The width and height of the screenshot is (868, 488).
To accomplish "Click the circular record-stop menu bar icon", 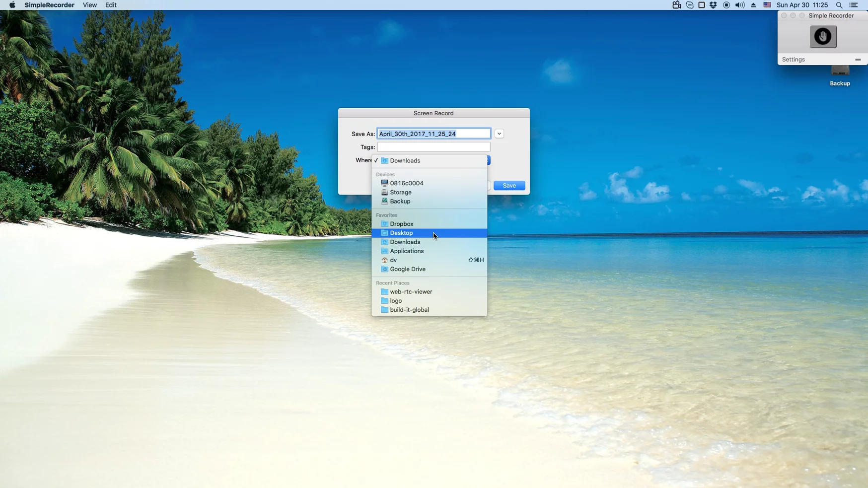I will point(726,5).
